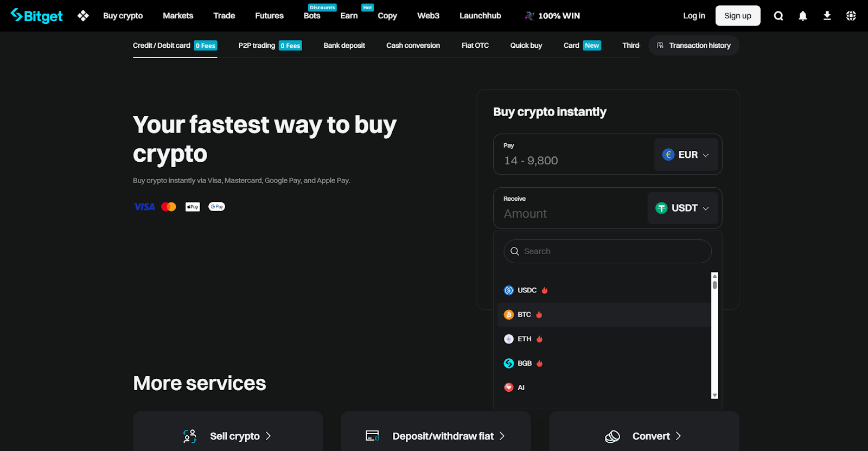
Task: Expand the Earn menu
Action: click(x=349, y=16)
